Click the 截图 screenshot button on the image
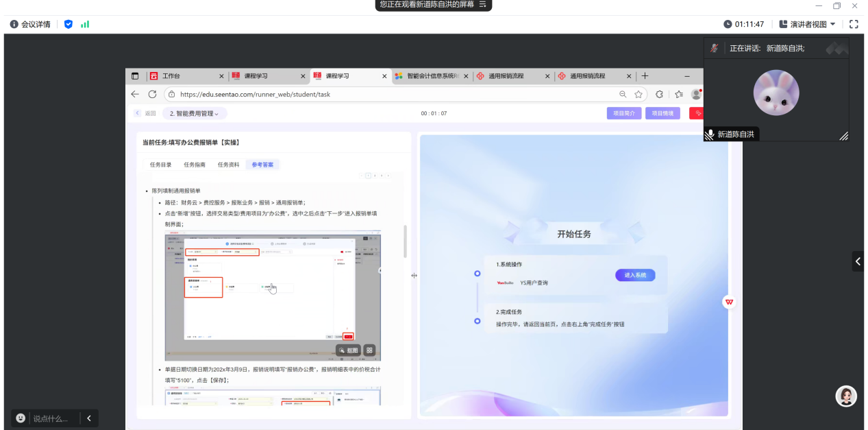The height and width of the screenshot is (430, 868). click(348, 350)
